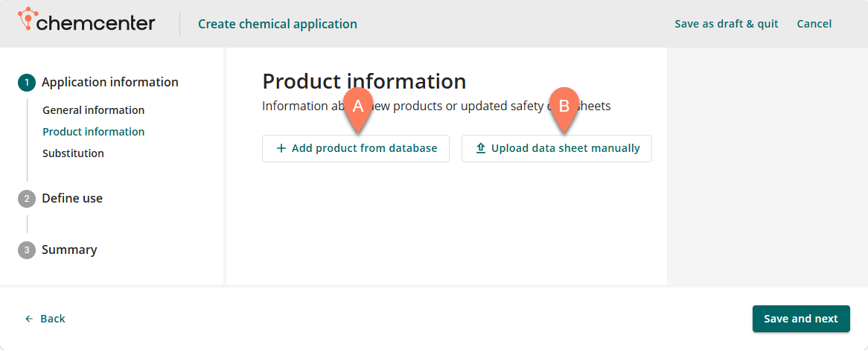Open the Application information step label

pyautogui.click(x=109, y=82)
